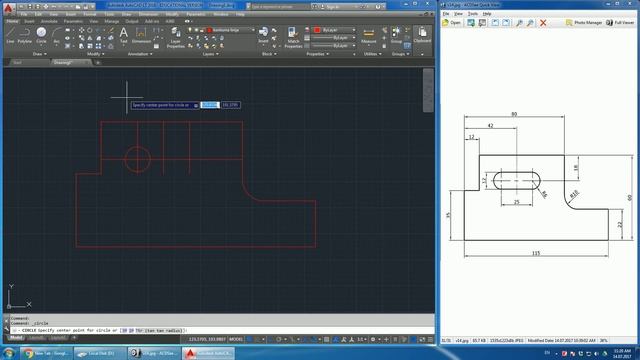640x360 pixels.
Task: Toggle polar tracking in status bar
Action: pyautogui.click(x=279, y=339)
